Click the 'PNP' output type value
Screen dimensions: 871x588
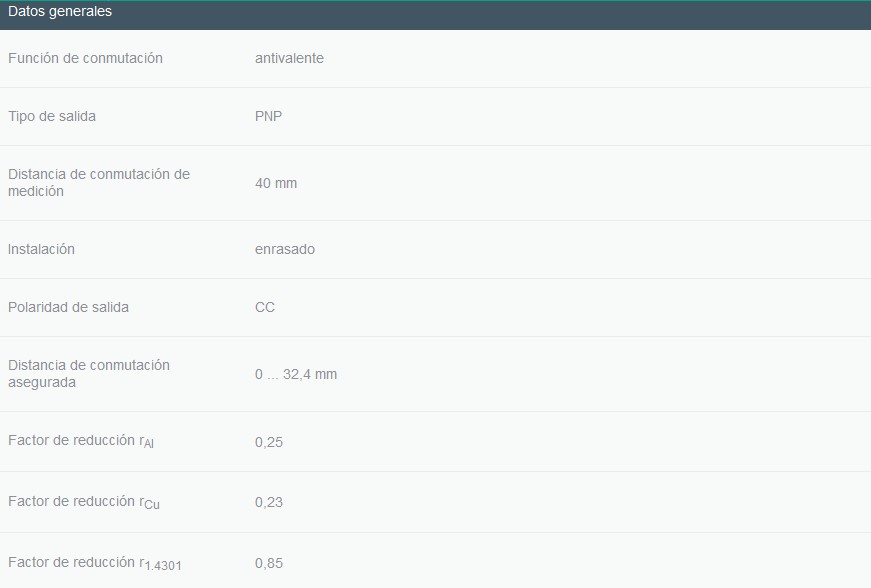(268, 117)
